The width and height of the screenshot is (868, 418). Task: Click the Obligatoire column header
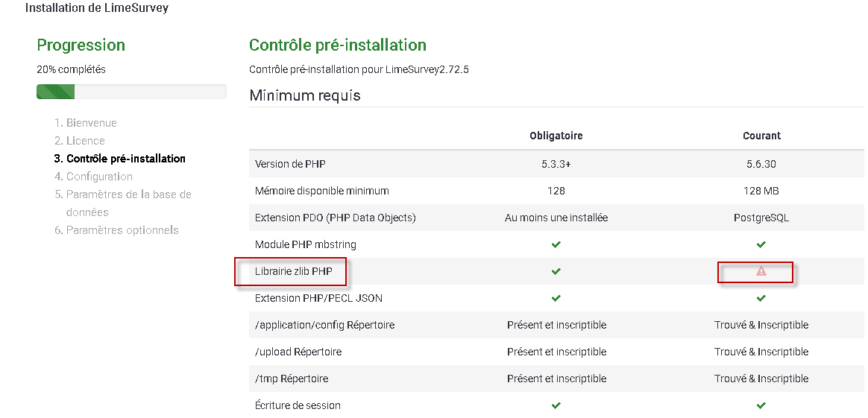pos(556,136)
